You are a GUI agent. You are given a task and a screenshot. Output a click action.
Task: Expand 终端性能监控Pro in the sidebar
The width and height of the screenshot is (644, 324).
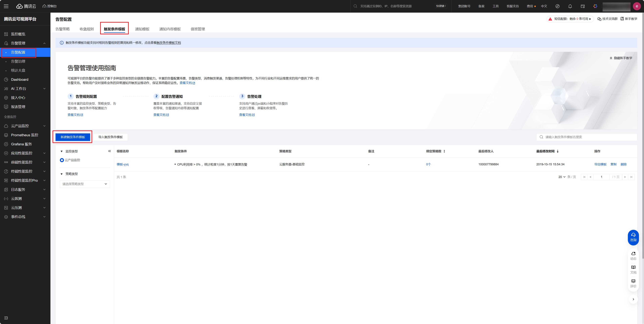25,181
